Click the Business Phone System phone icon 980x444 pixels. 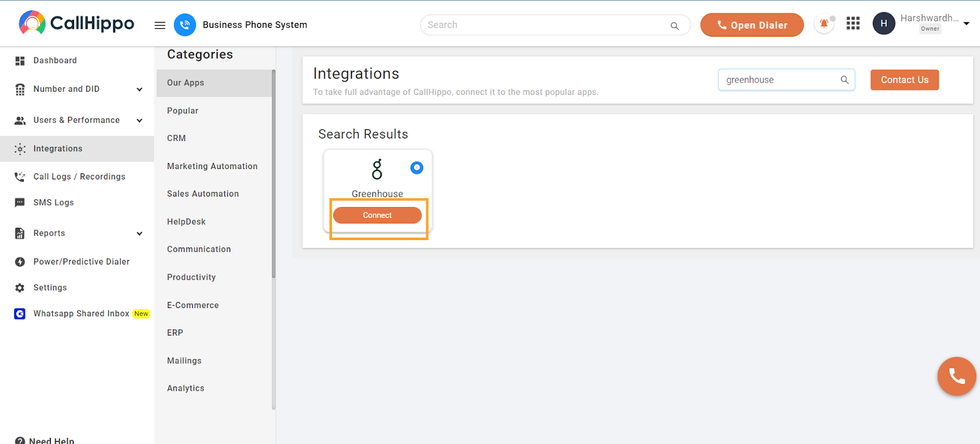(185, 25)
